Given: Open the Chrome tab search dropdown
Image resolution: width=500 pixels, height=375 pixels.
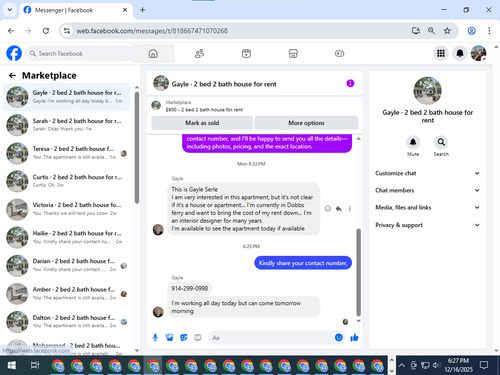Looking at the screenshot, I should pyautogui.click(x=10, y=10).
